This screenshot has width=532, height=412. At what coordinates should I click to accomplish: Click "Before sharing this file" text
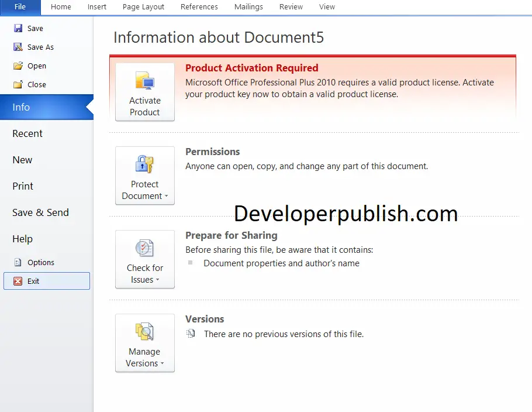pos(279,250)
